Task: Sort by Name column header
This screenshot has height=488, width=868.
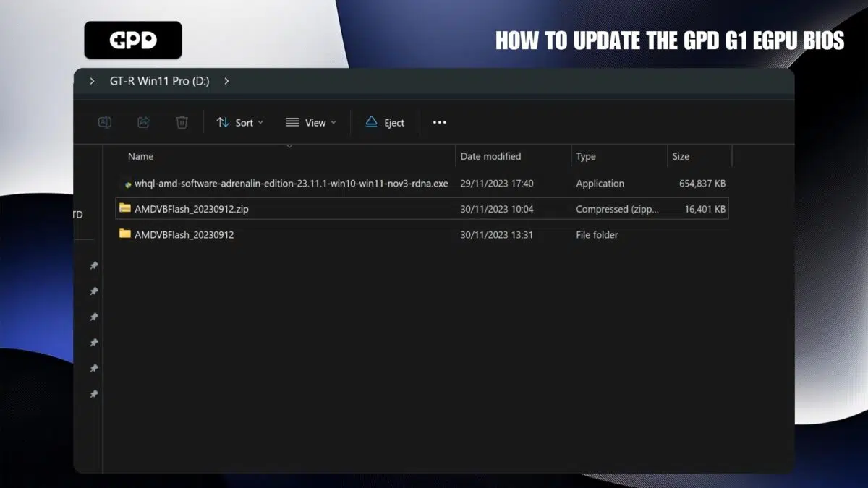Action: [x=140, y=156]
